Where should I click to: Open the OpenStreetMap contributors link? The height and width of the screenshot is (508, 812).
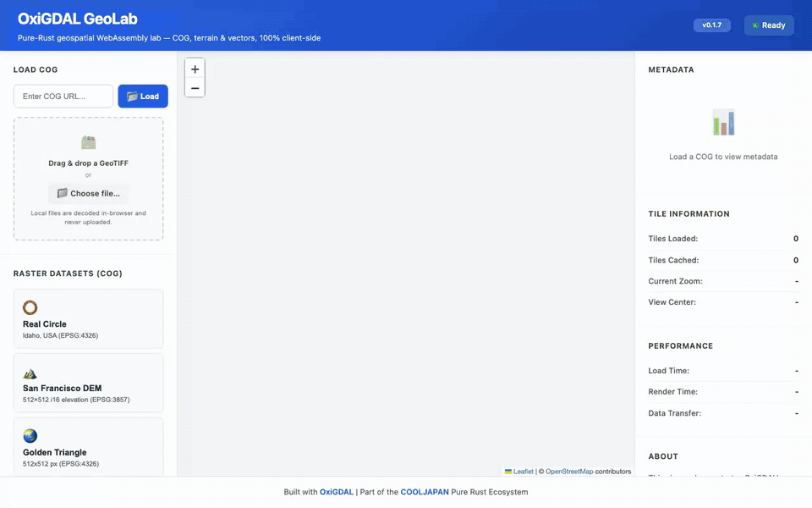[569, 472]
